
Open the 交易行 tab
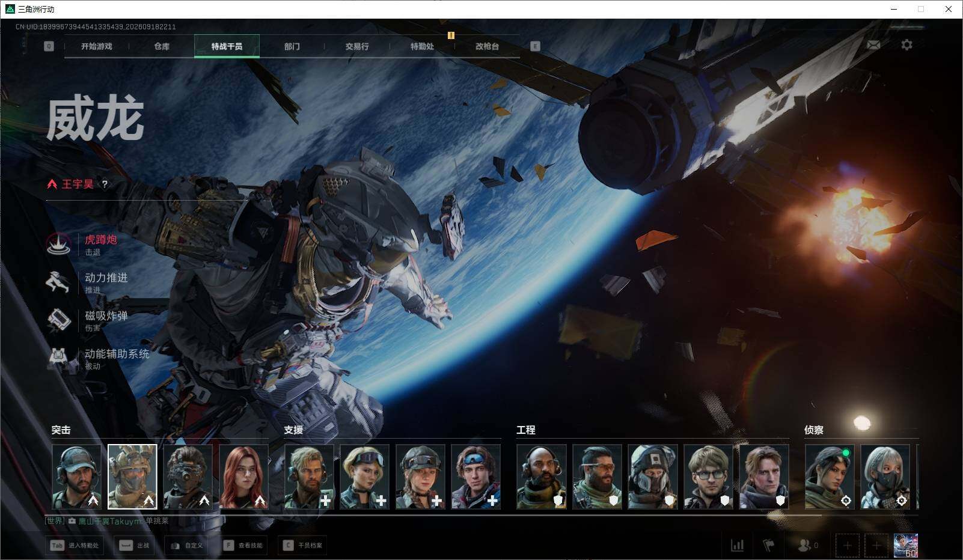357,46
